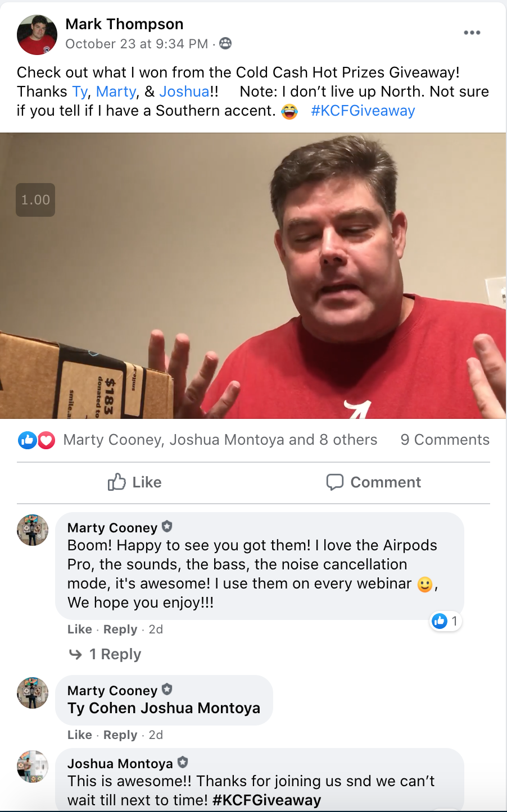Click Mark Thompson's profile picture
The image size is (507, 812).
click(x=37, y=35)
